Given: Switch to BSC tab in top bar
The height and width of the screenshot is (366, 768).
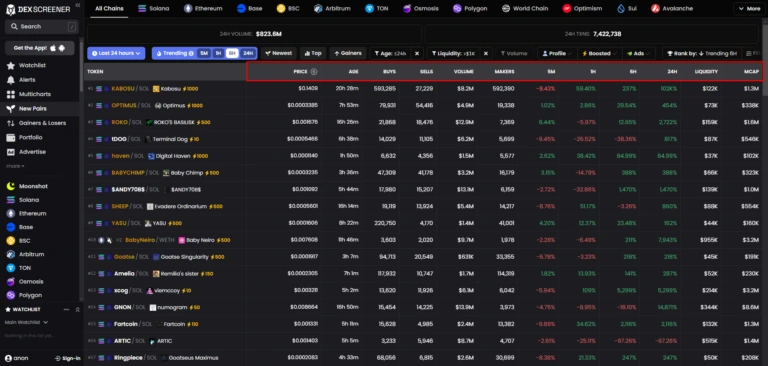Looking at the screenshot, I should 288,8.
